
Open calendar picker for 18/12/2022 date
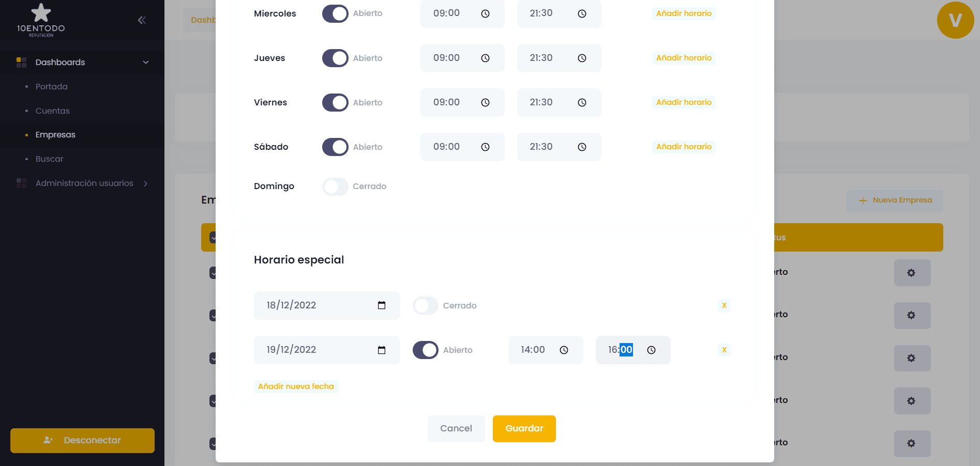pyautogui.click(x=382, y=305)
